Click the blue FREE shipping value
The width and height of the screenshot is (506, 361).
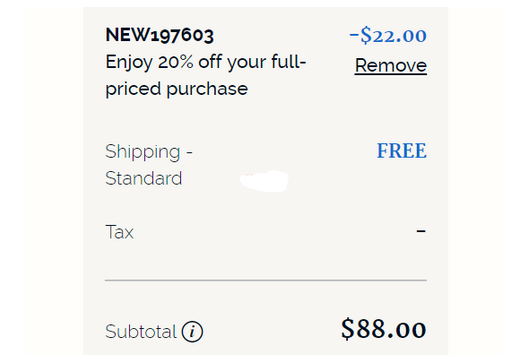tap(402, 151)
